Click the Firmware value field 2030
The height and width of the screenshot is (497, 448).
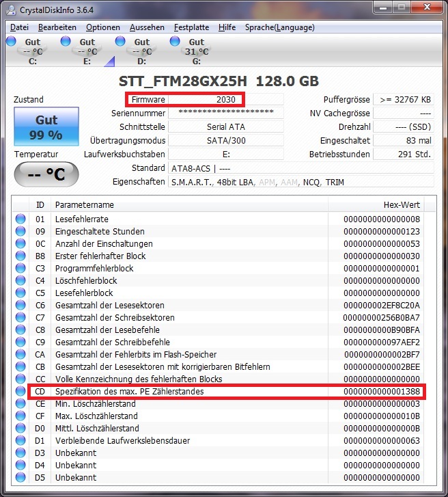click(x=226, y=100)
